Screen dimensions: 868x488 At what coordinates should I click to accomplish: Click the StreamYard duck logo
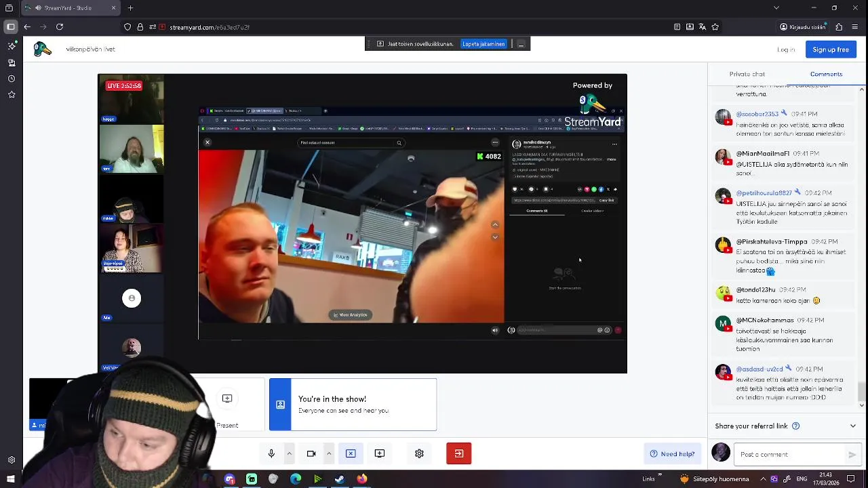click(42, 49)
